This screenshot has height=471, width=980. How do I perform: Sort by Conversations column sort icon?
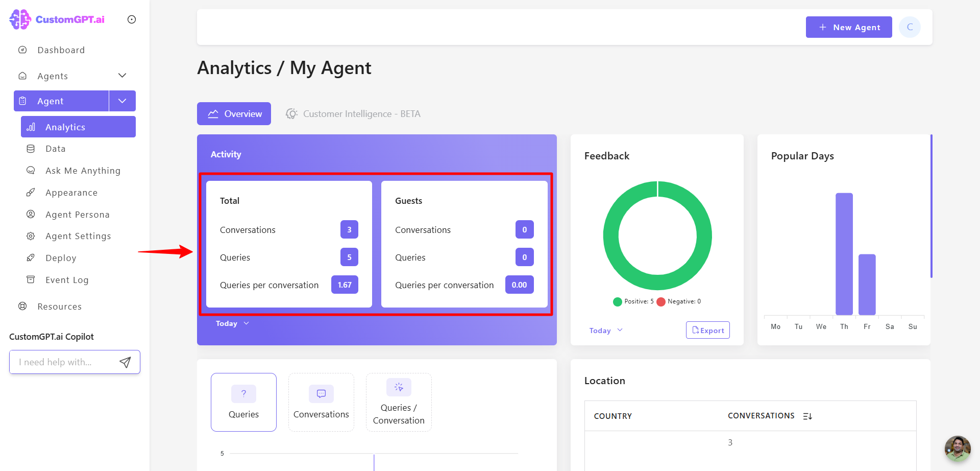click(807, 416)
